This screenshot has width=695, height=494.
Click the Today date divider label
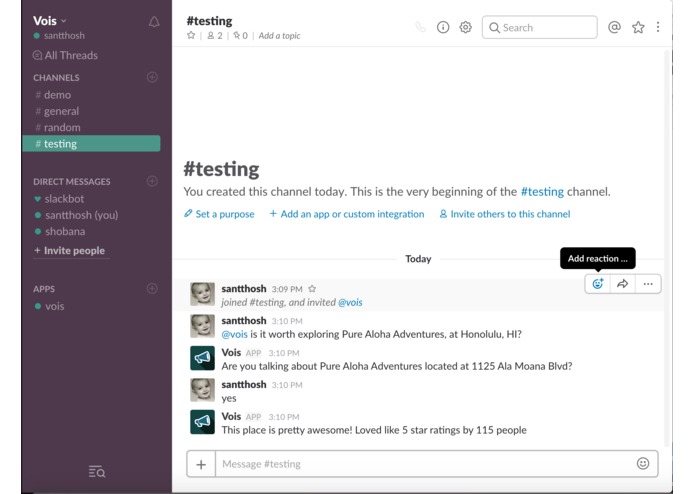coord(418,259)
